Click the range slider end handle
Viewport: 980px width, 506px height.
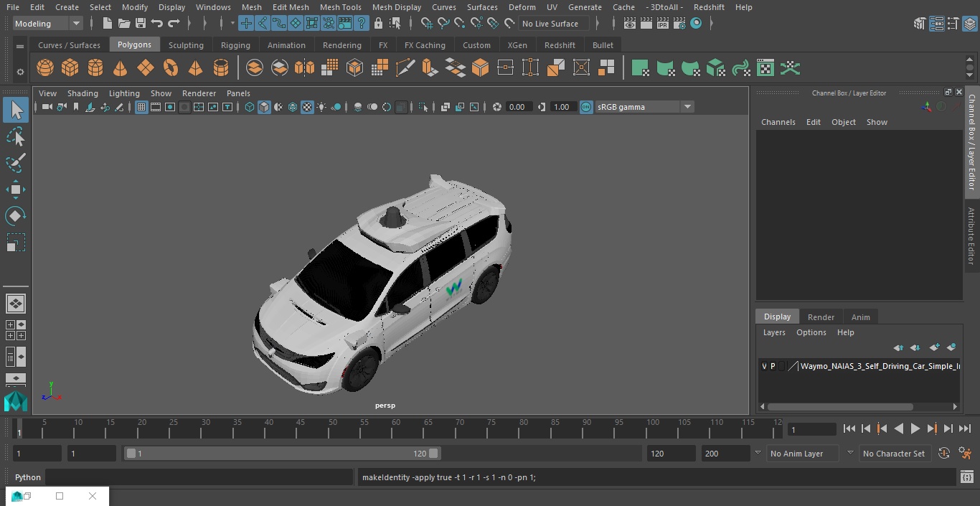click(433, 454)
